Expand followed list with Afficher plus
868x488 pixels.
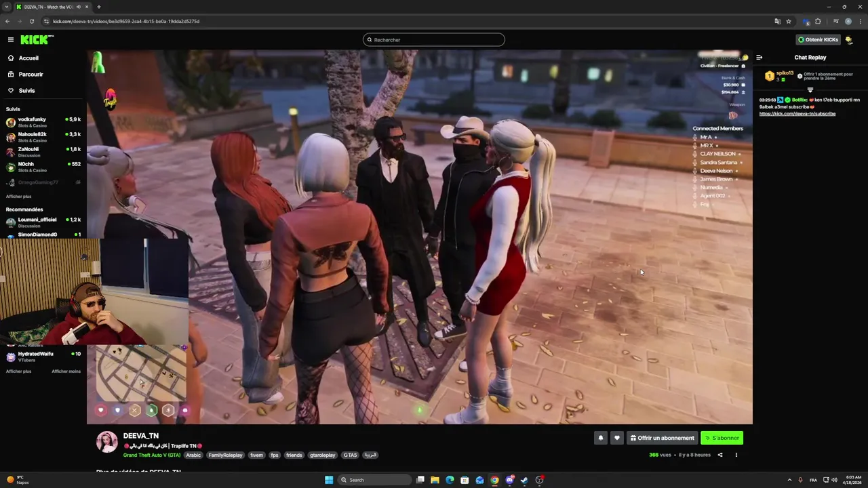click(18, 197)
